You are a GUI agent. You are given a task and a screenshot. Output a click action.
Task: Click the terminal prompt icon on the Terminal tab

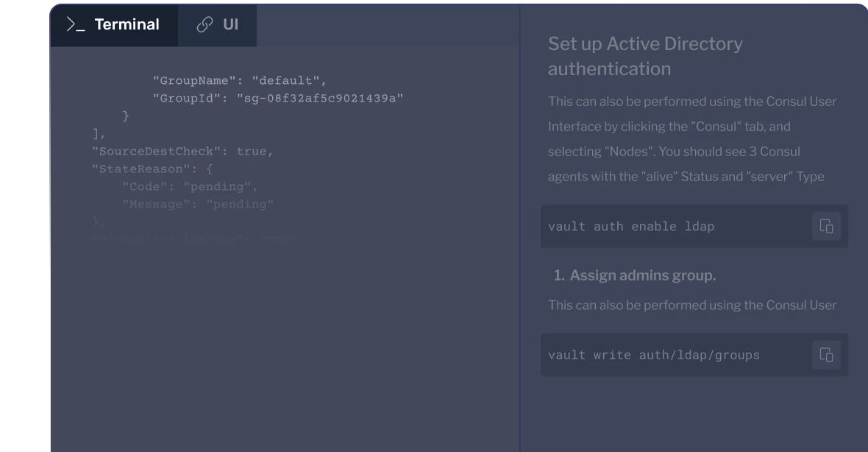(x=74, y=24)
